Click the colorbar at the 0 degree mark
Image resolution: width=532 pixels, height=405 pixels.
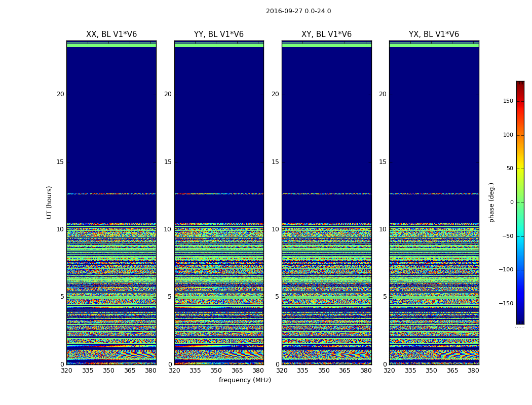coord(520,202)
